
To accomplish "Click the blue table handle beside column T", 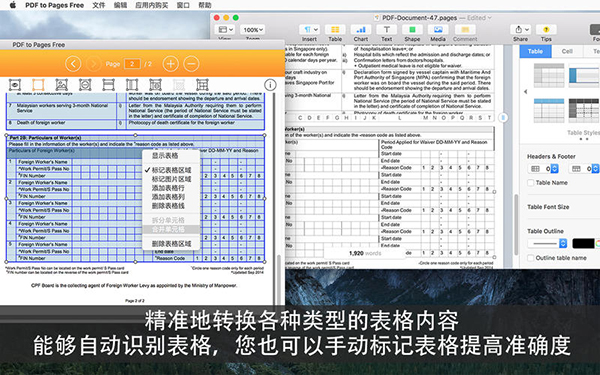I will click(x=503, y=118).
